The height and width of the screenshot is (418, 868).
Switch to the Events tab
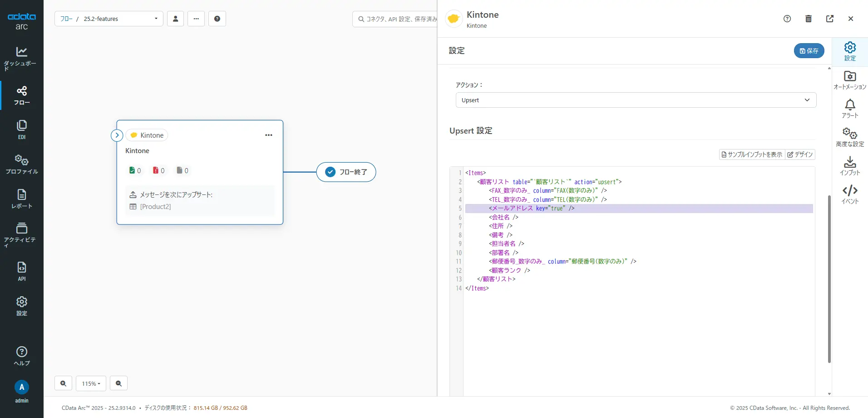pos(849,194)
